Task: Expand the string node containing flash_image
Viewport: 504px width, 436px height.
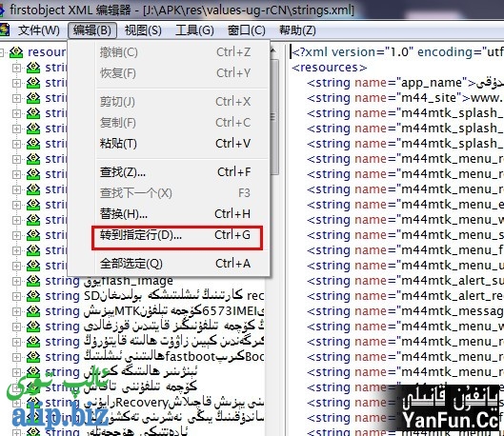Action: pyautogui.click(x=16, y=282)
